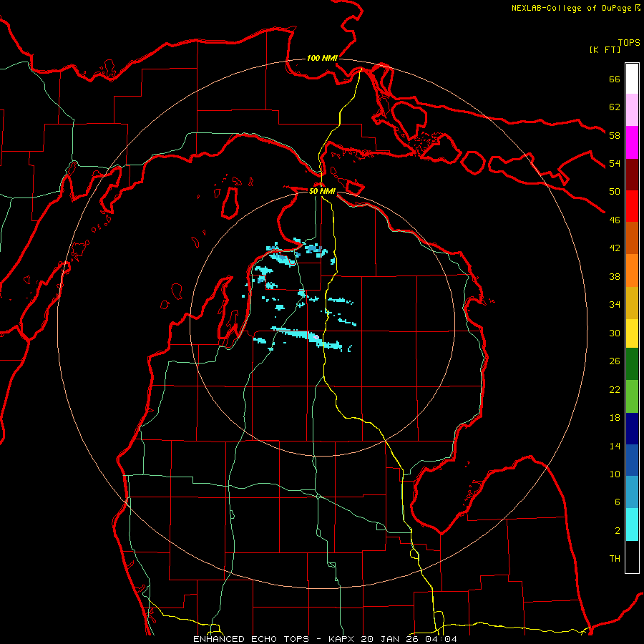Click the cyan legend swatch
The width and height of the screenshot is (644, 644).
[x=632, y=525]
